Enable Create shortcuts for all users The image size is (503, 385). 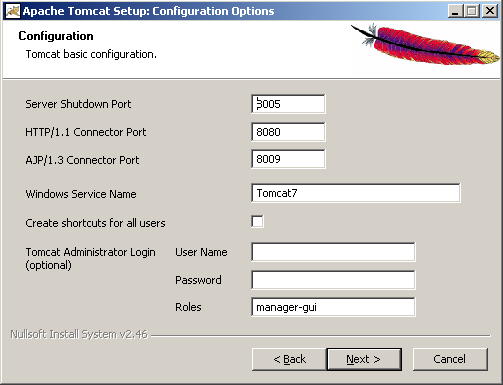(x=257, y=222)
